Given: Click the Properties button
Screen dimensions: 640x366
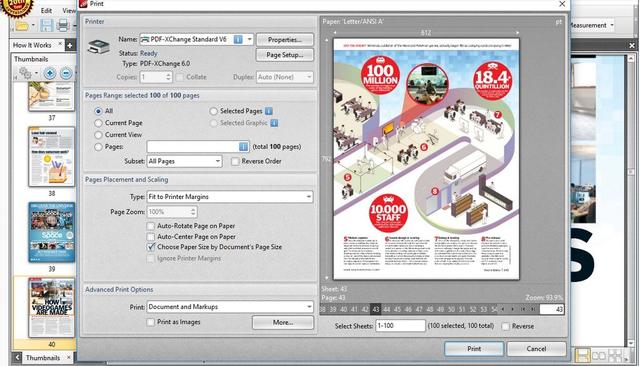Looking at the screenshot, I should pyautogui.click(x=284, y=40).
